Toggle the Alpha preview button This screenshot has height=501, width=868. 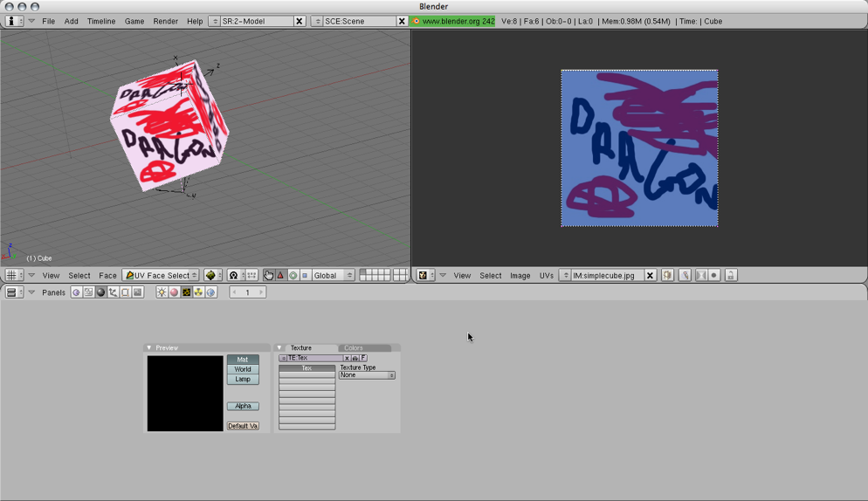pyautogui.click(x=243, y=406)
